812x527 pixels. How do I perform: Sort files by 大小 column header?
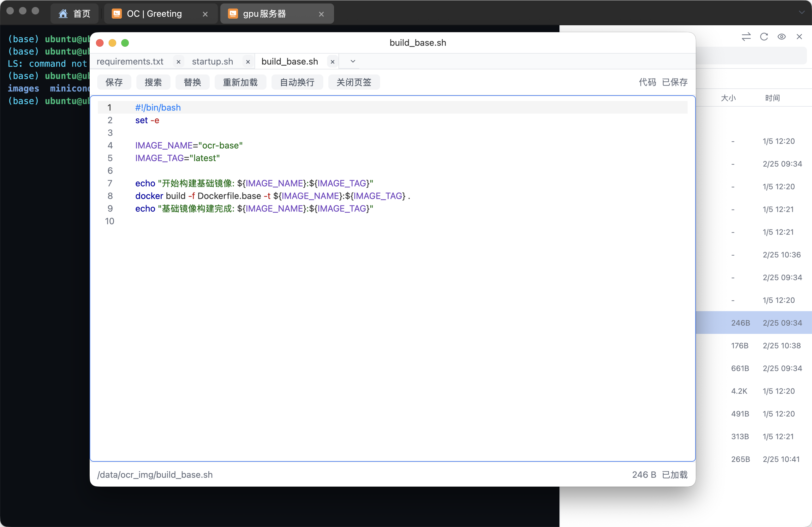click(x=728, y=98)
